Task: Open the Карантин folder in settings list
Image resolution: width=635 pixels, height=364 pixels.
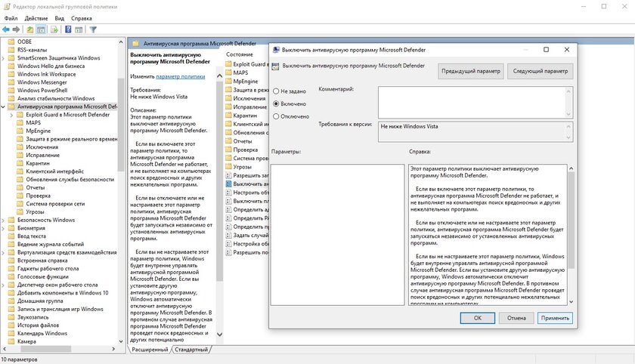Action: click(x=241, y=116)
